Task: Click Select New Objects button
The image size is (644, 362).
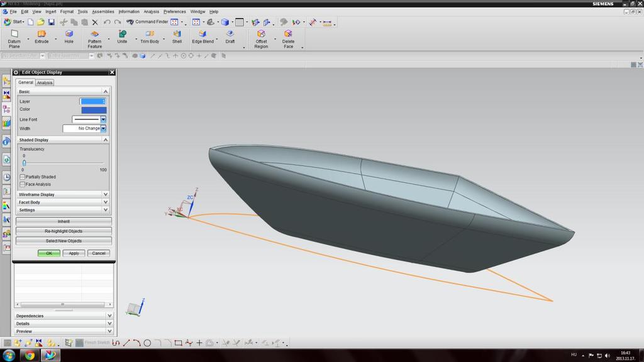Action: click(x=64, y=241)
